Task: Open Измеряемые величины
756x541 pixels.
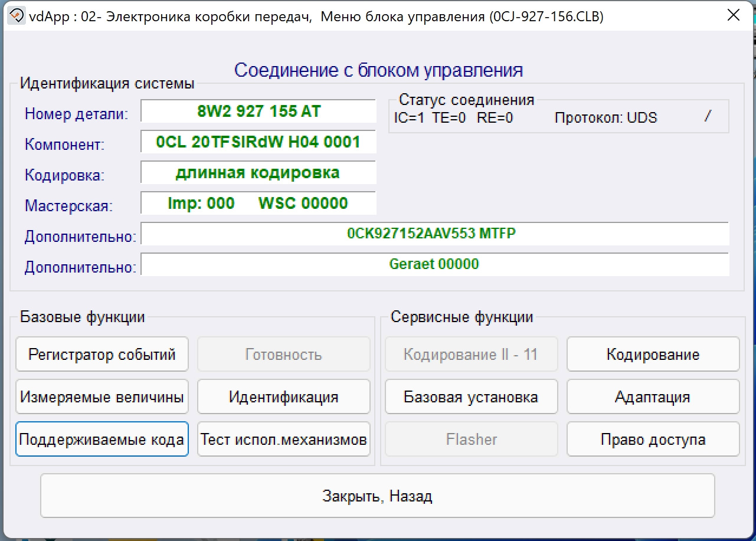Action: tap(102, 397)
